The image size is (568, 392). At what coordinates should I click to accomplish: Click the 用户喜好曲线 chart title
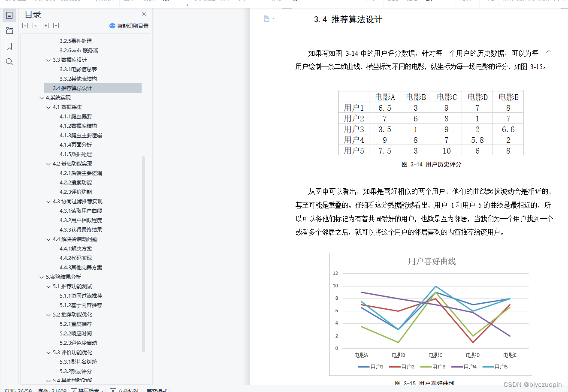432,261
